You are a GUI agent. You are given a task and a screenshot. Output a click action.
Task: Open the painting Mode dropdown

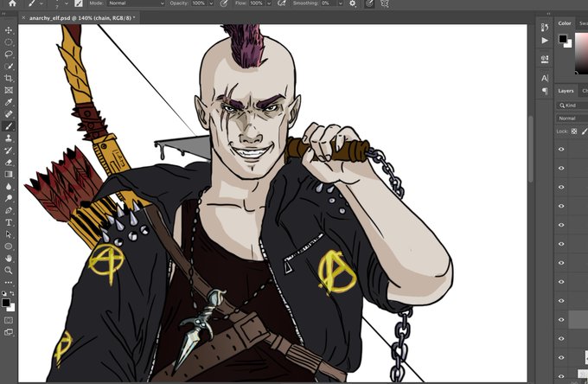pos(136,3)
